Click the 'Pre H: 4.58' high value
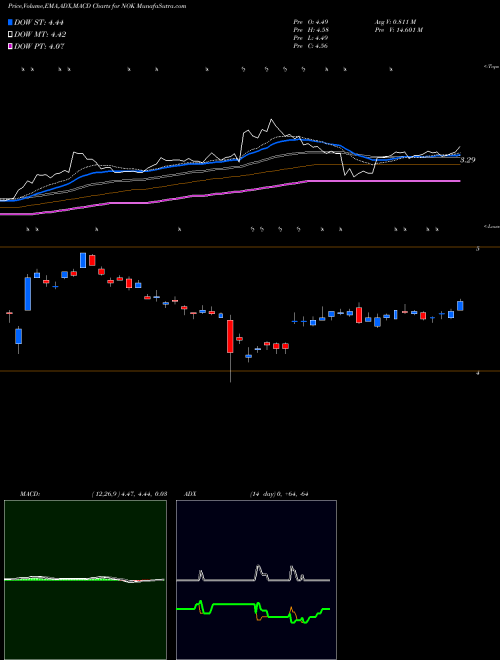Screen dimensions: 500x660 (x=311, y=30)
